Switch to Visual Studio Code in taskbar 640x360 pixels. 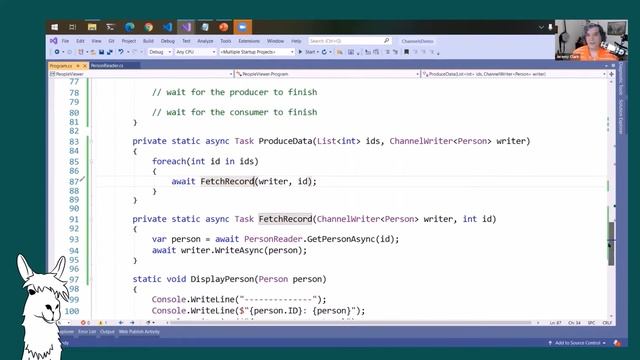tap(167, 27)
